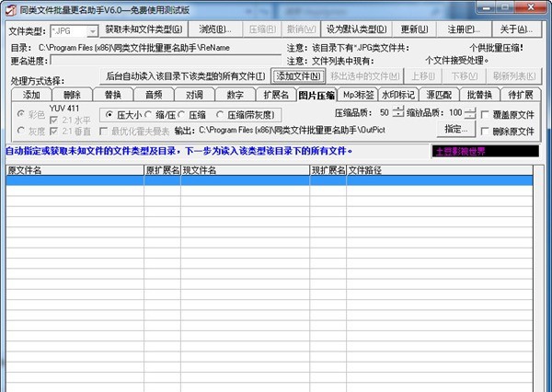Click the 文件路径 column header
The height and width of the screenshot is (392, 552).
(440, 170)
